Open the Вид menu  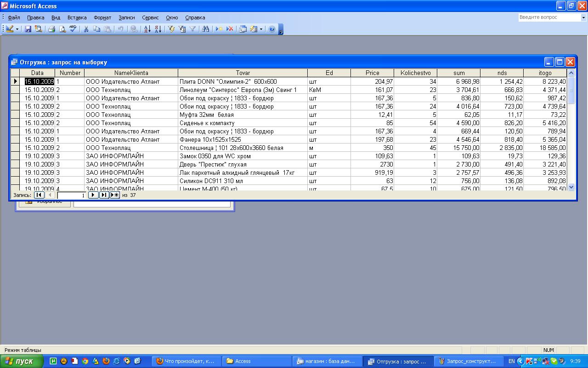pos(56,17)
